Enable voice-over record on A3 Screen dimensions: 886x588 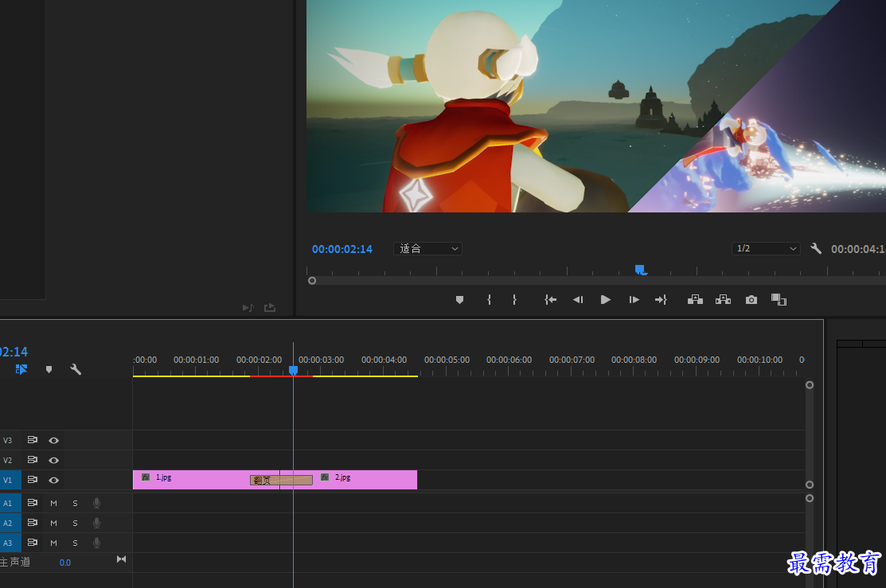pyautogui.click(x=96, y=542)
